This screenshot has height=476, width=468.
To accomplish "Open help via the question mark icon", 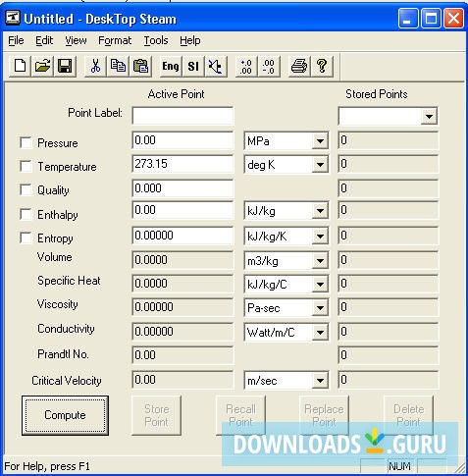I will (x=322, y=66).
